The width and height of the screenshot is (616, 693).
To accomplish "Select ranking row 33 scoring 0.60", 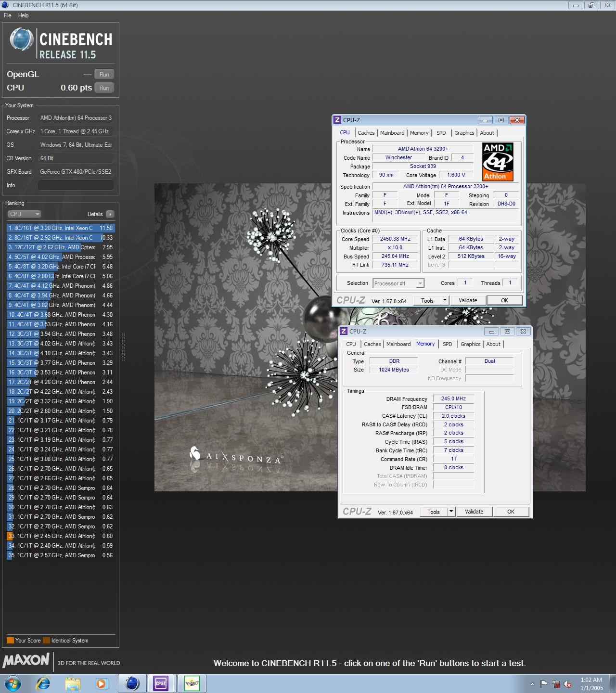I will [61, 536].
